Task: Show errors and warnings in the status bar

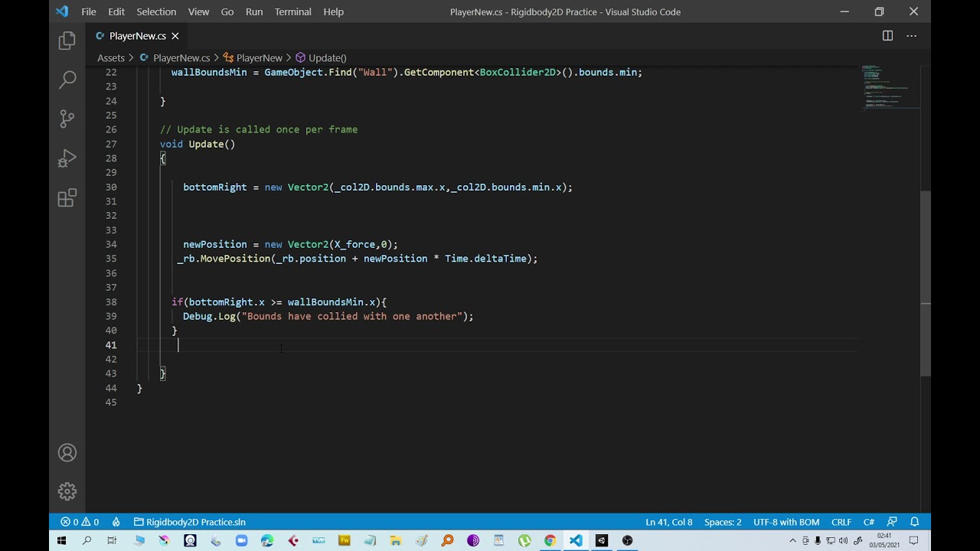Action: pos(80,522)
